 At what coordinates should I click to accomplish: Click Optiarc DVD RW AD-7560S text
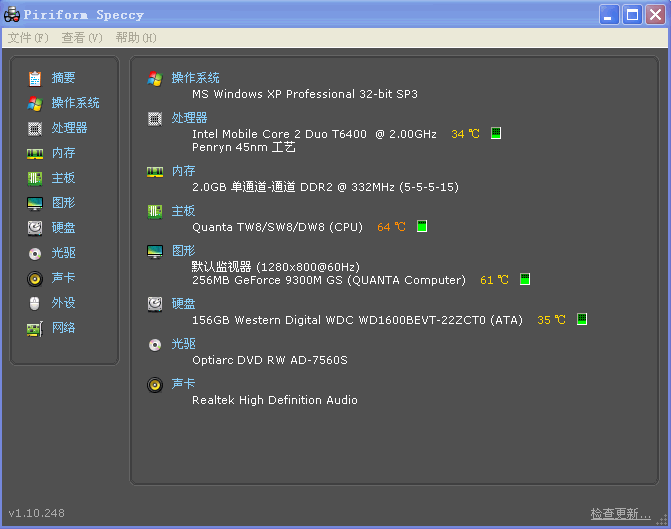[x=270, y=360]
